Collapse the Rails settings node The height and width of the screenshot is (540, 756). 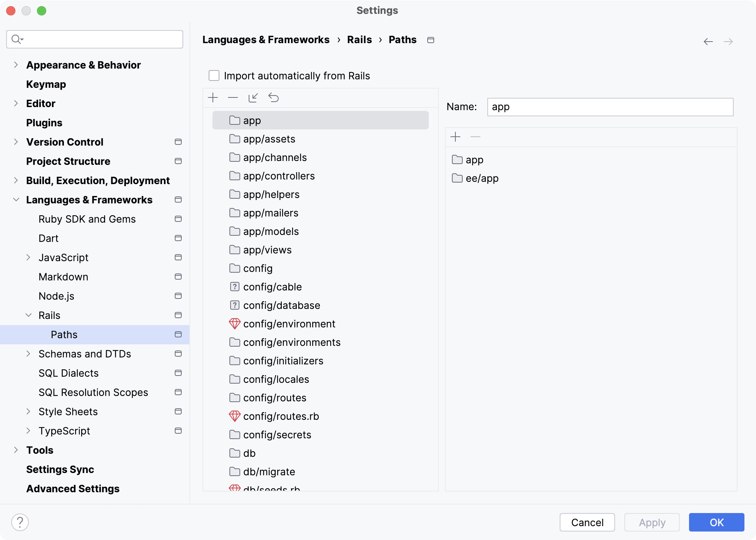(28, 315)
